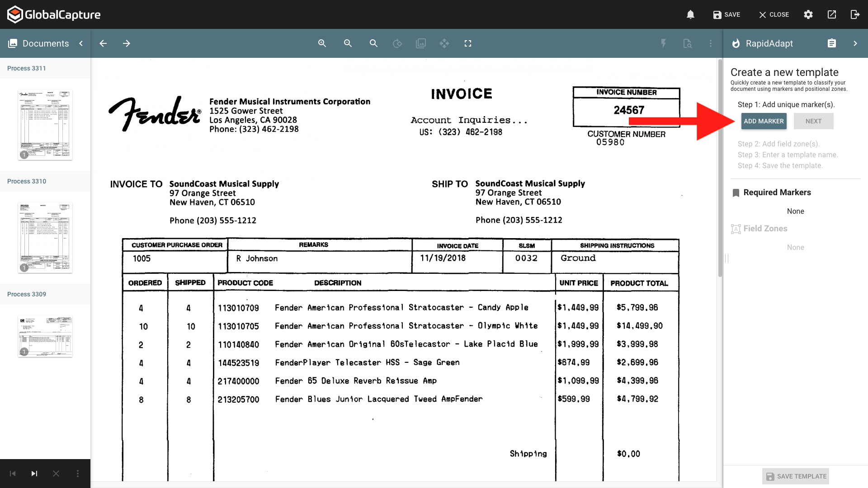Viewport: 868px width, 488px height.
Task: Click the magnifier icon beside zoom out
Action: tap(373, 43)
